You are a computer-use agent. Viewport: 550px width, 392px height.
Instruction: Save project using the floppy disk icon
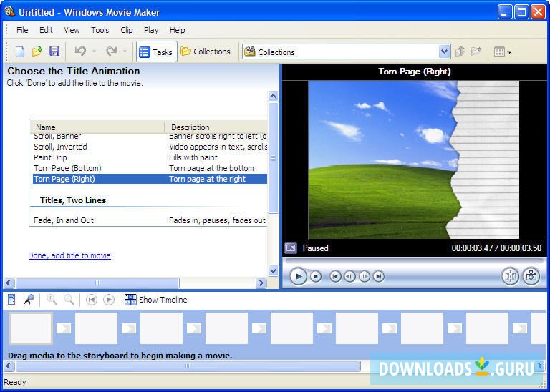(x=54, y=52)
